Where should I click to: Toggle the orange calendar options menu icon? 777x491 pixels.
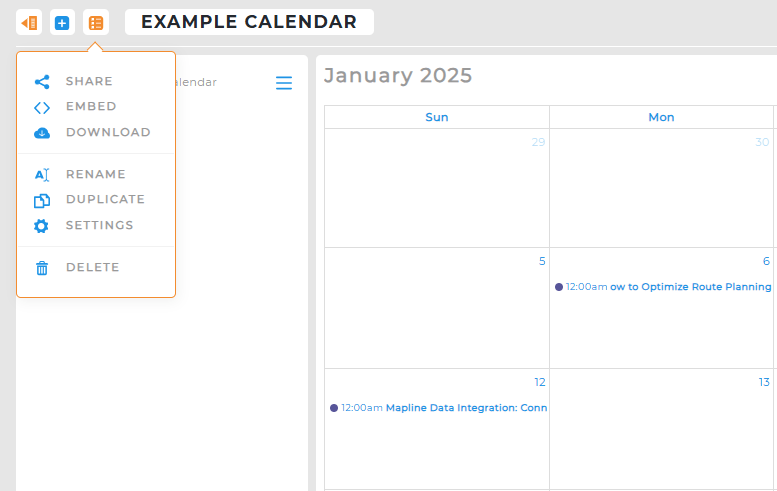96,22
